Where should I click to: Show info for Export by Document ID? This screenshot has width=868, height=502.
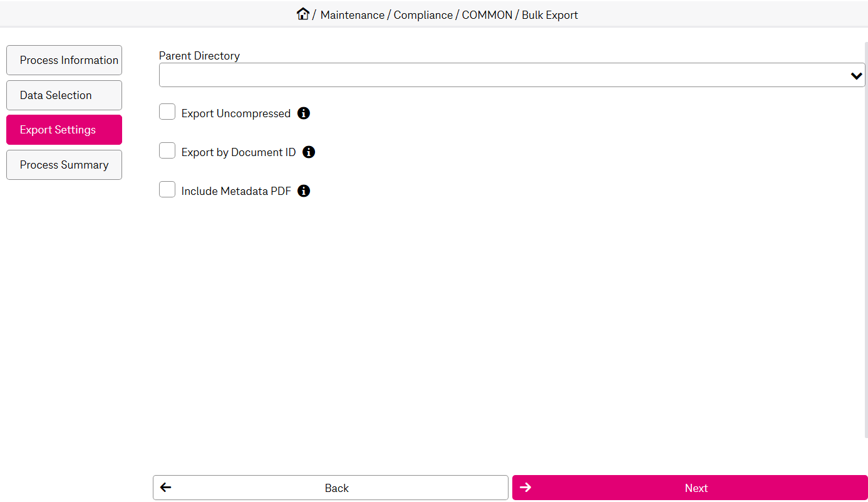tap(309, 152)
